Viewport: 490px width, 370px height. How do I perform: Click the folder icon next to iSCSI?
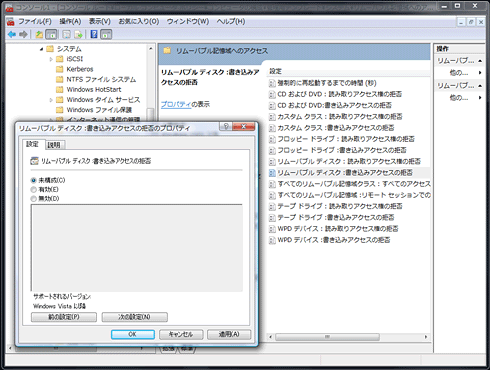pos(60,59)
